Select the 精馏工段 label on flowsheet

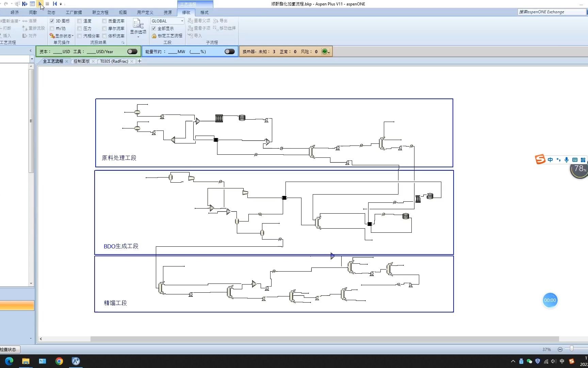tap(115, 303)
